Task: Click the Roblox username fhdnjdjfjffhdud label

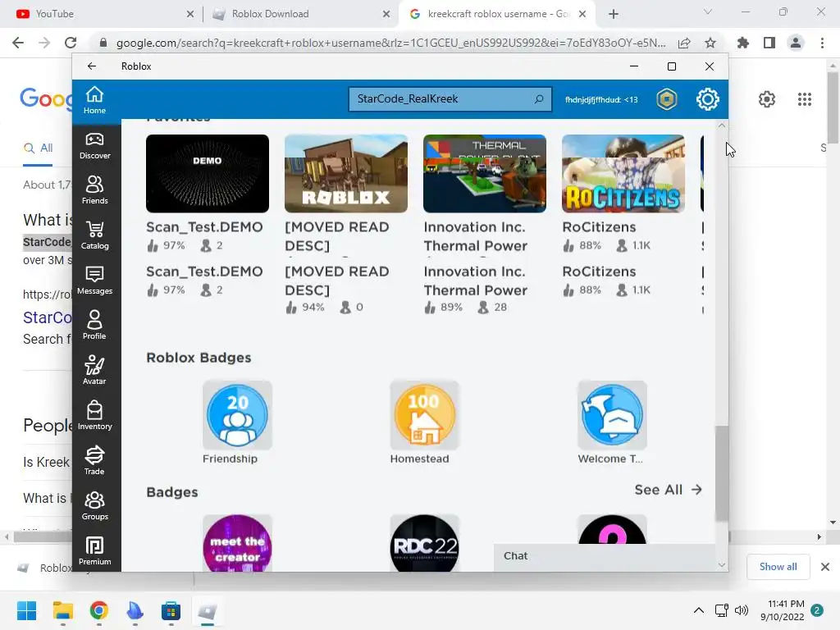Action: (x=601, y=99)
